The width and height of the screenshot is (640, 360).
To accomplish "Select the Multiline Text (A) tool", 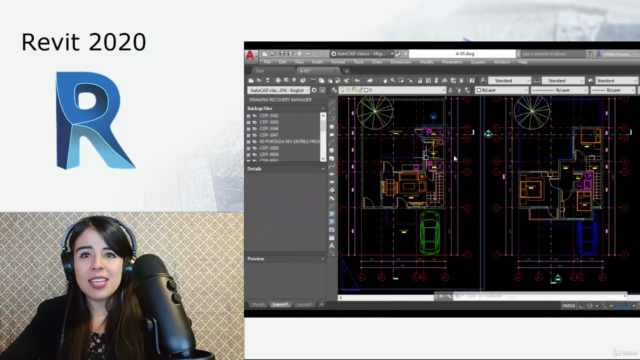I will tap(332, 246).
